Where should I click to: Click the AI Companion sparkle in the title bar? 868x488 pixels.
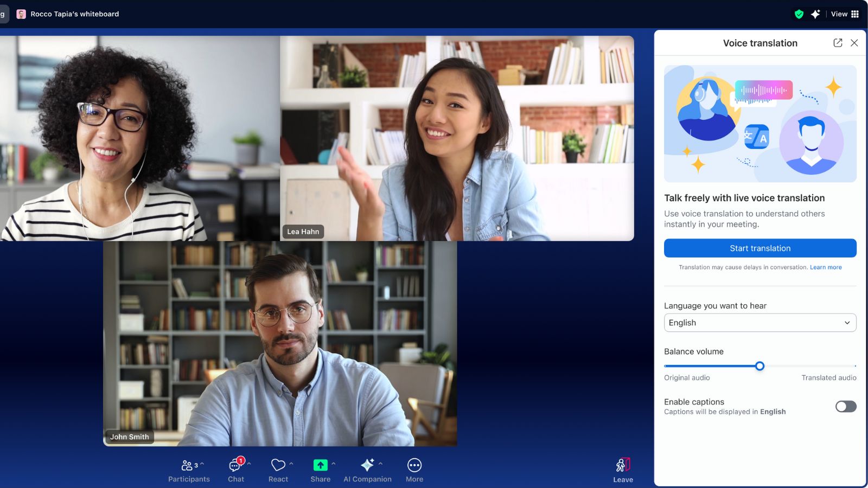pyautogui.click(x=815, y=14)
